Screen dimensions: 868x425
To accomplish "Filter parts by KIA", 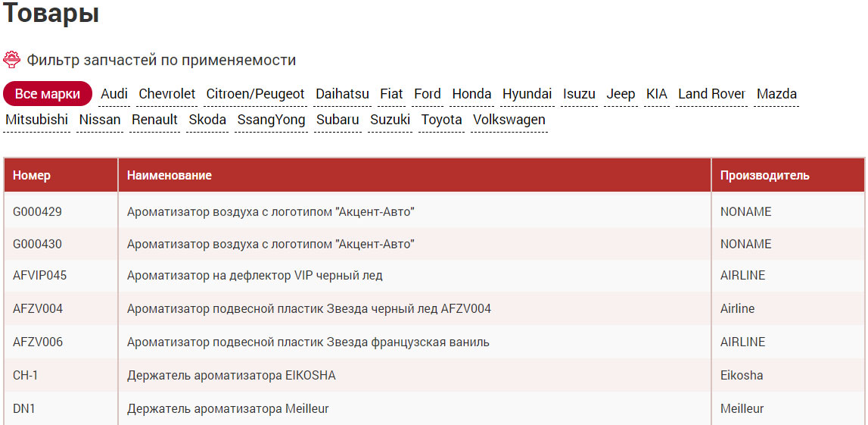I will (x=657, y=94).
